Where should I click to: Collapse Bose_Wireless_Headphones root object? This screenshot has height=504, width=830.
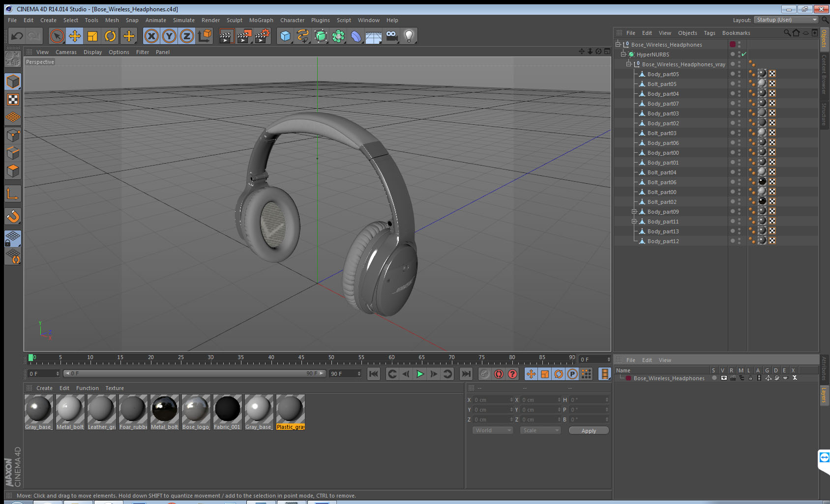618,44
